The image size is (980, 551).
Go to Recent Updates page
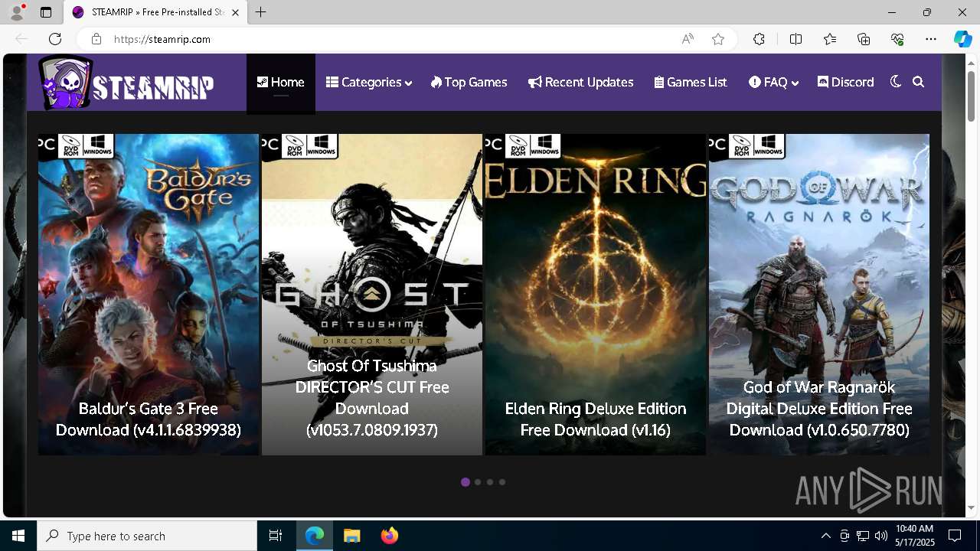581,82
